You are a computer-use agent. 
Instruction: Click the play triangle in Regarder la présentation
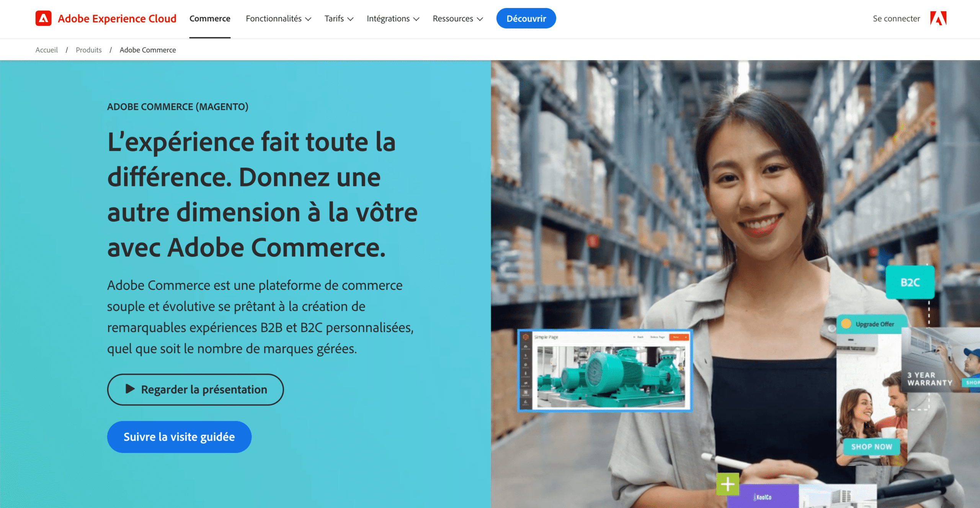click(x=130, y=389)
